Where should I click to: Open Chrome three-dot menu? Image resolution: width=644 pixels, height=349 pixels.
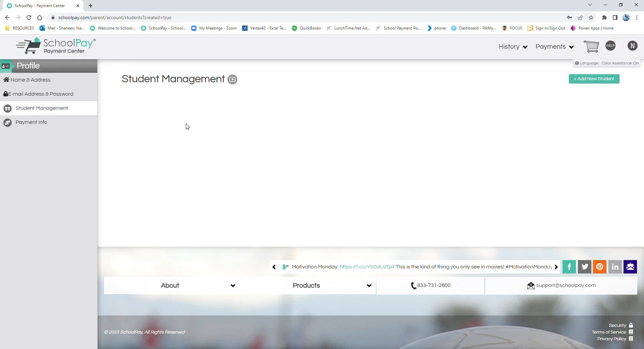click(637, 17)
